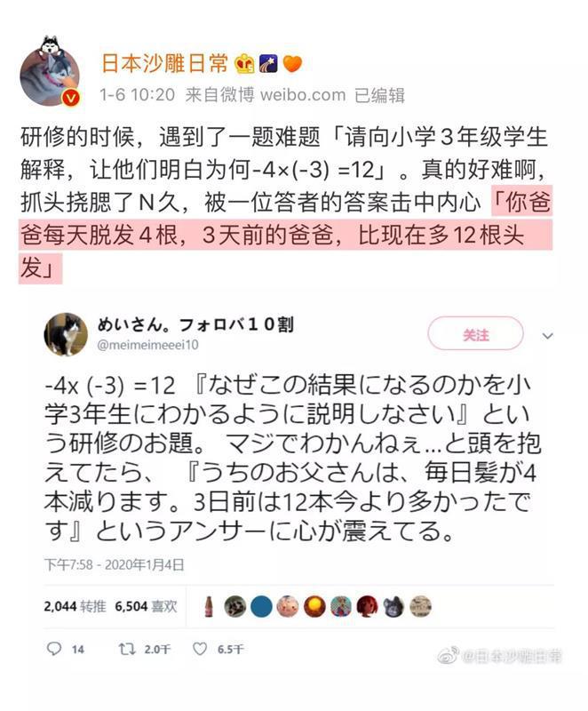Viewport: 588px width, 711px height.
Task: Click the Weibo watermark logo
Action: pyautogui.click(x=448, y=656)
